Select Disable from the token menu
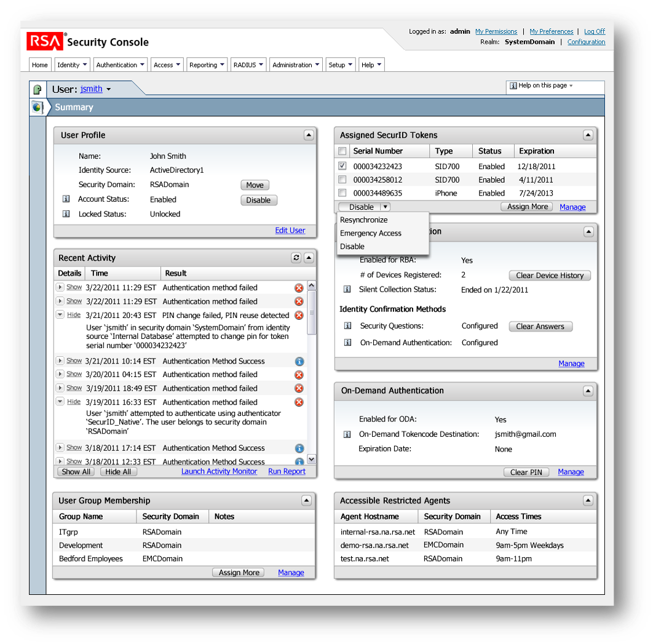This screenshot has width=653, height=644. point(352,247)
